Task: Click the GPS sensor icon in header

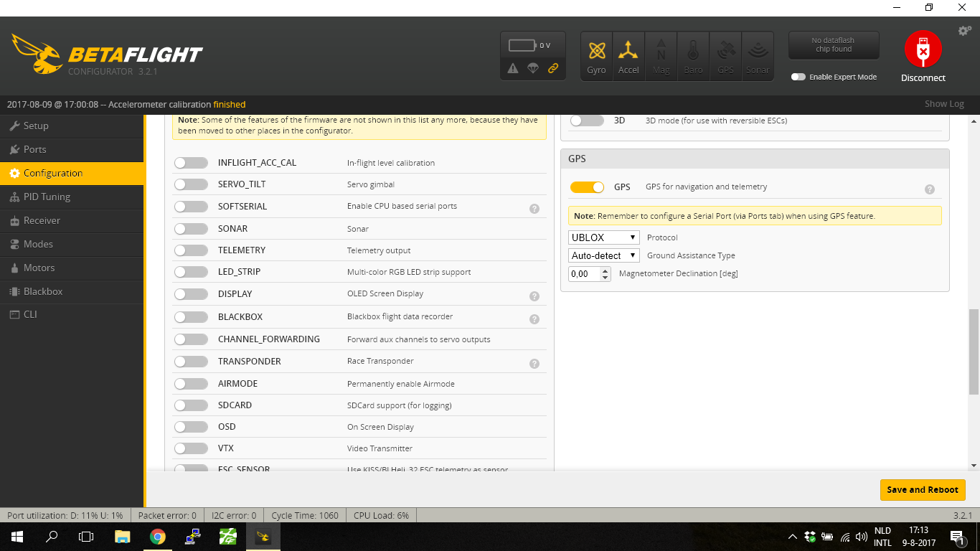Action: pyautogui.click(x=725, y=56)
